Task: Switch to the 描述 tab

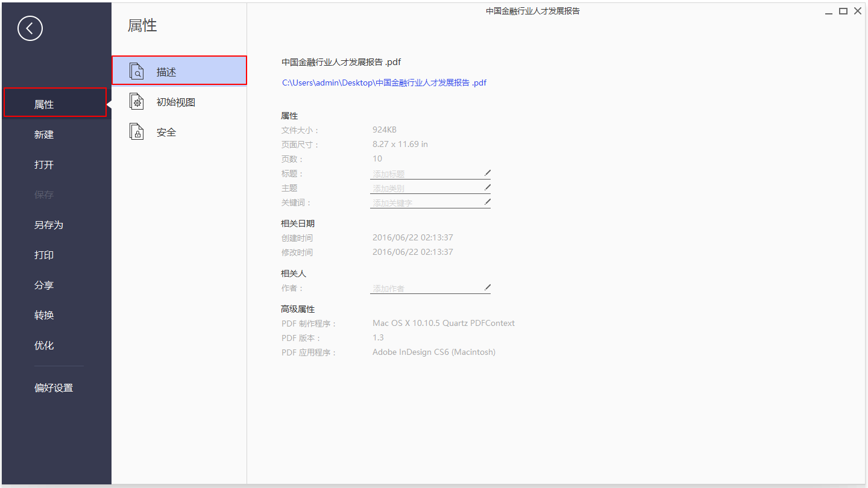Action: point(180,70)
